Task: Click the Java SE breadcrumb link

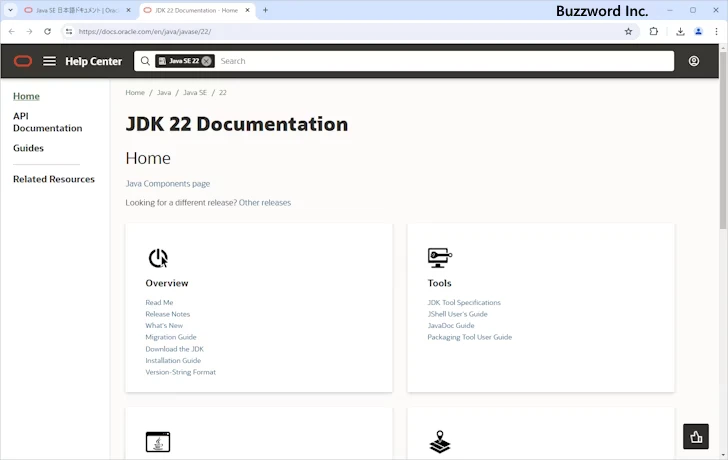Action: [195, 92]
